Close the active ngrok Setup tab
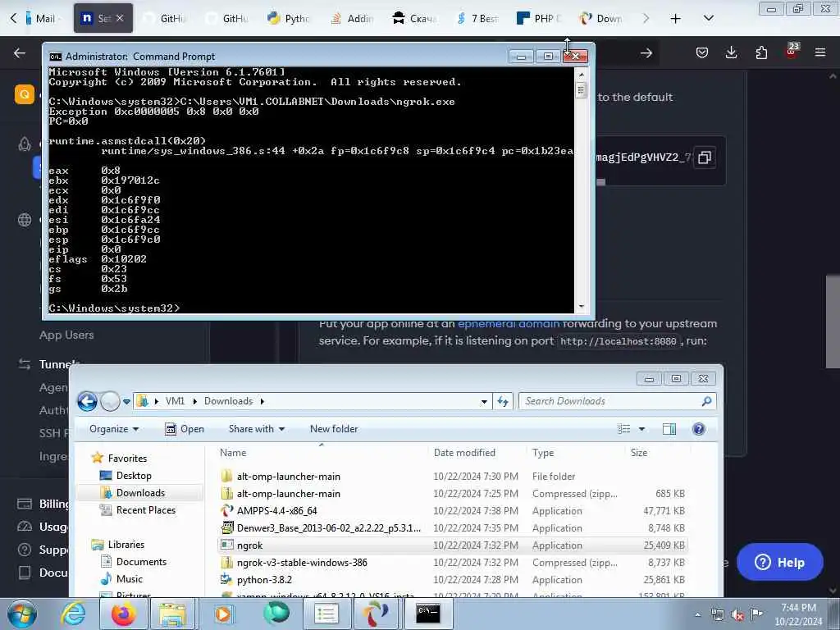 120,18
